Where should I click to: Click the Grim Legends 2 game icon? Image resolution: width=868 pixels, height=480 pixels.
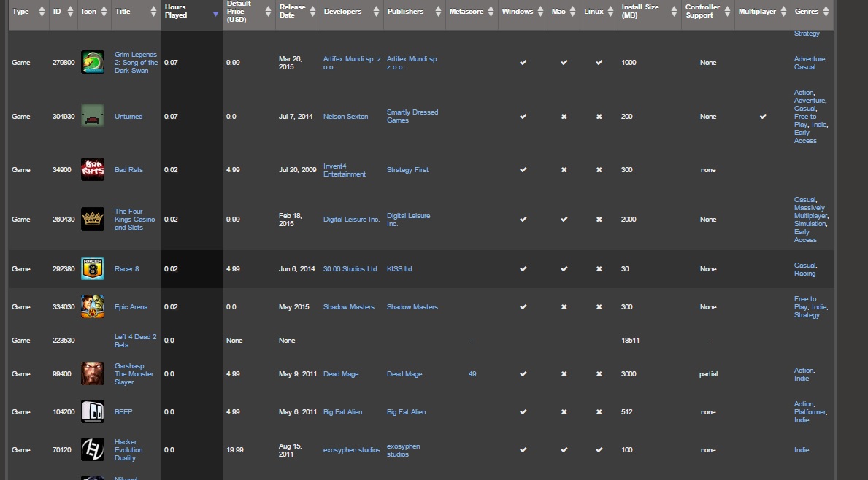click(x=92, y=62)
